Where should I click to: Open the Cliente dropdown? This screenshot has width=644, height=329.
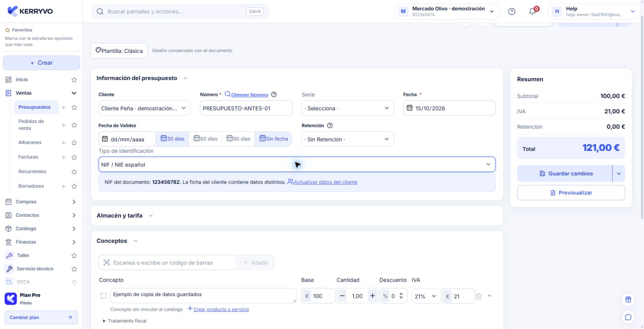tap(145, 108)
